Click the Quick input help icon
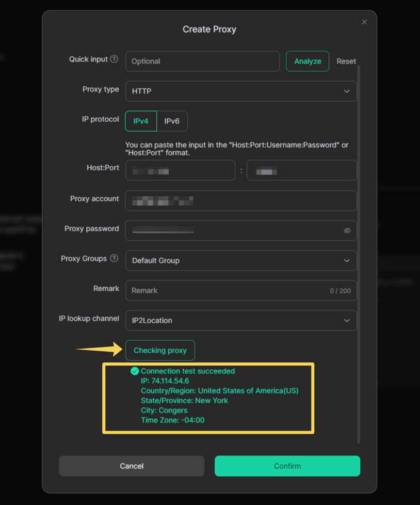420x505 pixels. pyautogui.click(x=115, y=59)
